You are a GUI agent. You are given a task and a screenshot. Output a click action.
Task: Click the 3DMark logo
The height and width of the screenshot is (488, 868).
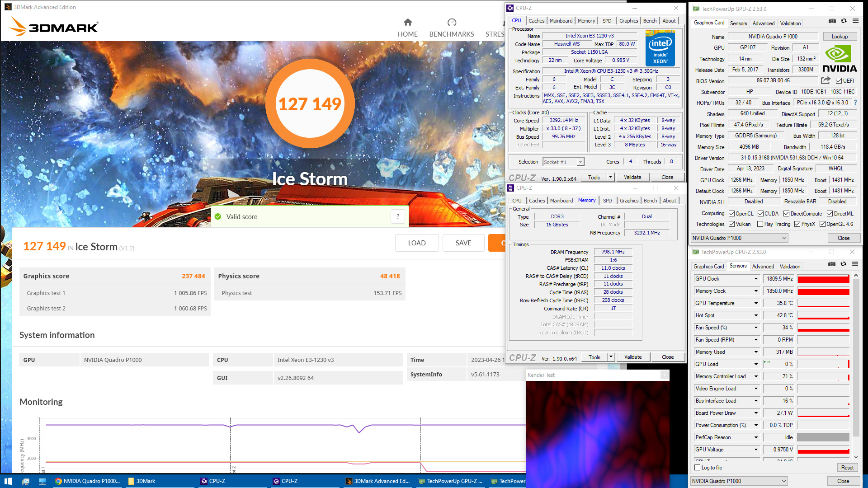[x=53, y=27]
